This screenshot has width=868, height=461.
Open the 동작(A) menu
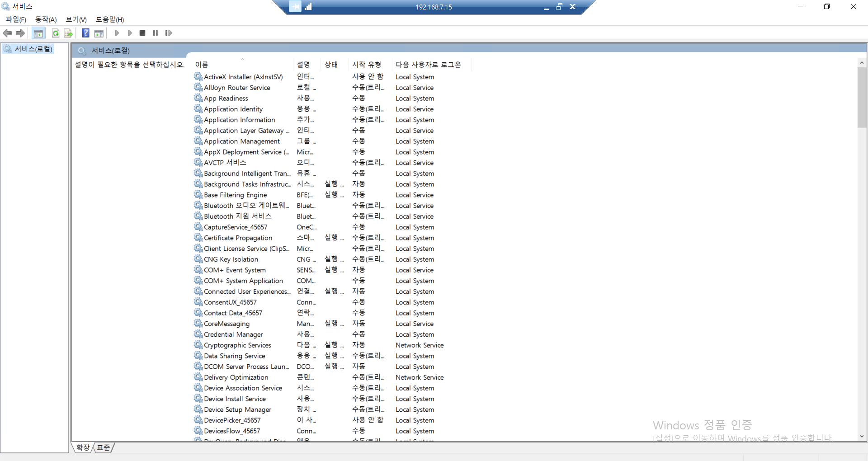[x=46, y=19]
